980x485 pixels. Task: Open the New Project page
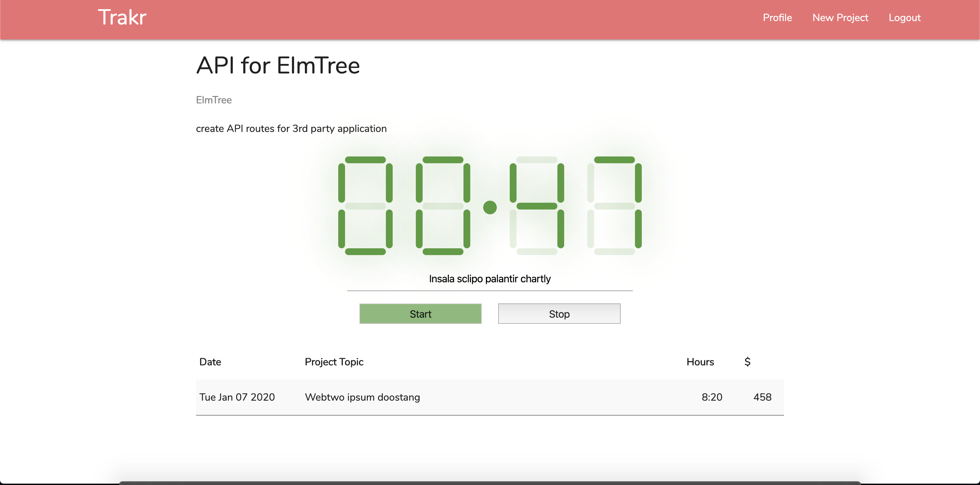pos(840,17)
